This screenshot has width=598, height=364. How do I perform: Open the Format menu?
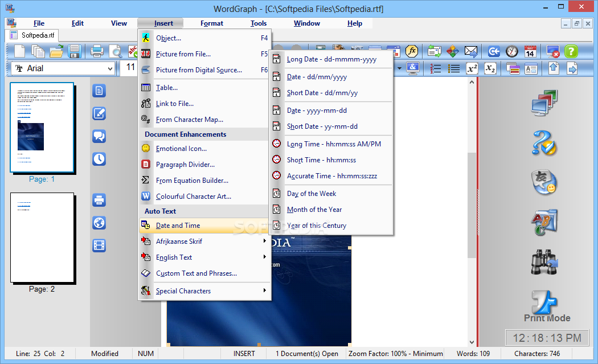(212, 23)
